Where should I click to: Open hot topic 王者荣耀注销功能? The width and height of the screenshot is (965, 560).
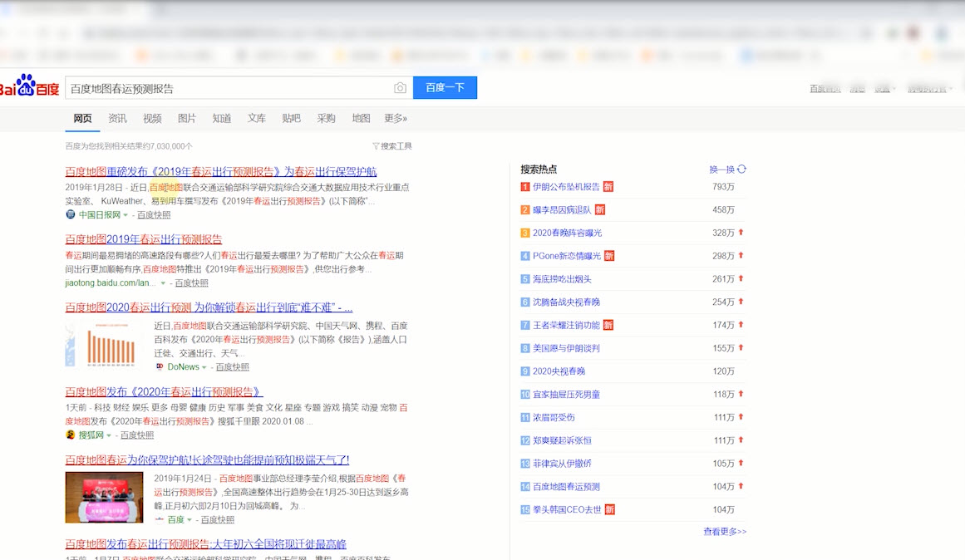pos(566,325)
